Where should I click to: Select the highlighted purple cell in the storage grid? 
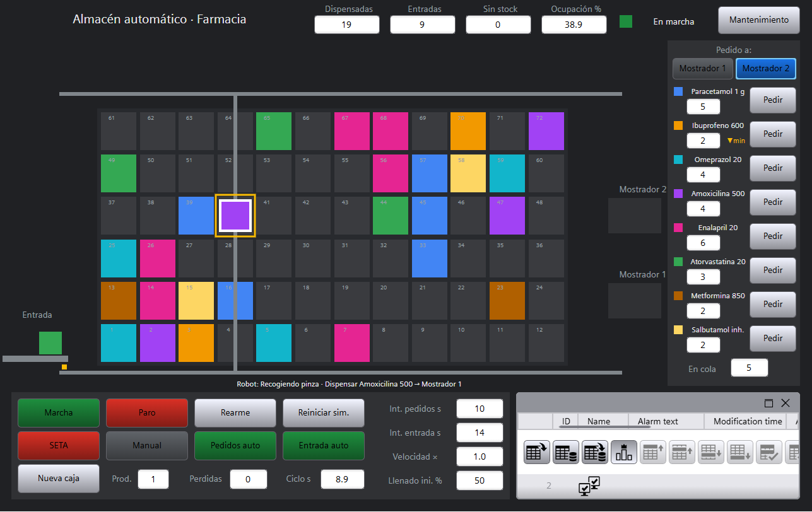(235, 216)
